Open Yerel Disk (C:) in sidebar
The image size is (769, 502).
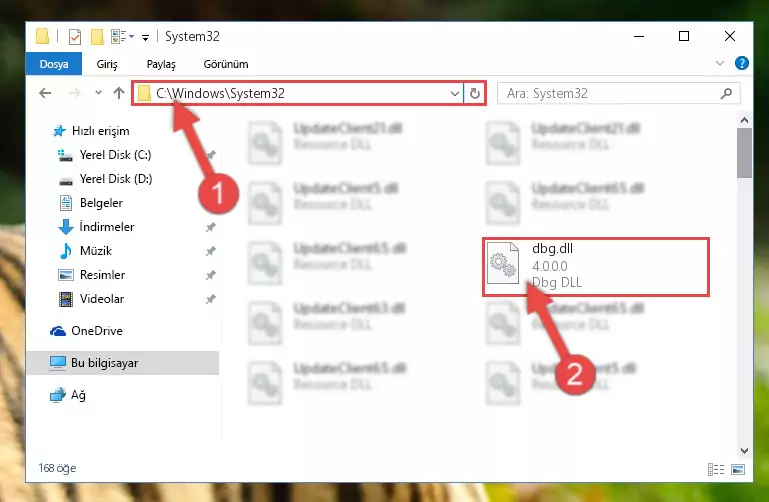point(115,155)
